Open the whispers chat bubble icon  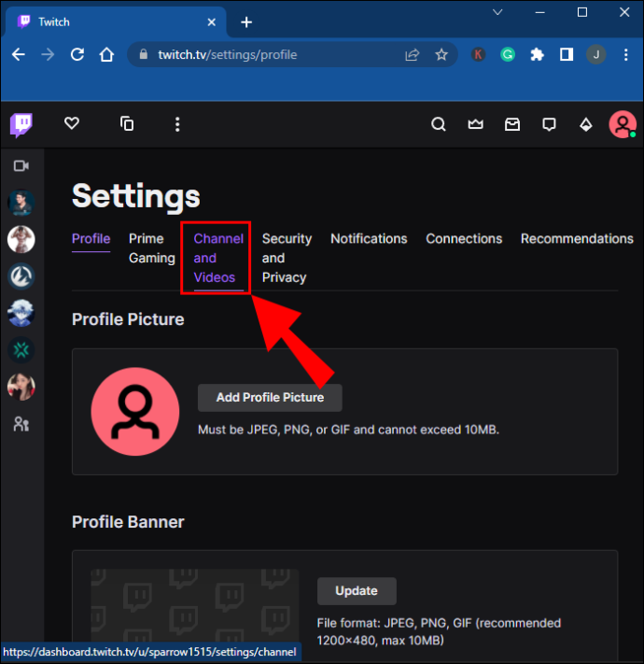point(549,124)
